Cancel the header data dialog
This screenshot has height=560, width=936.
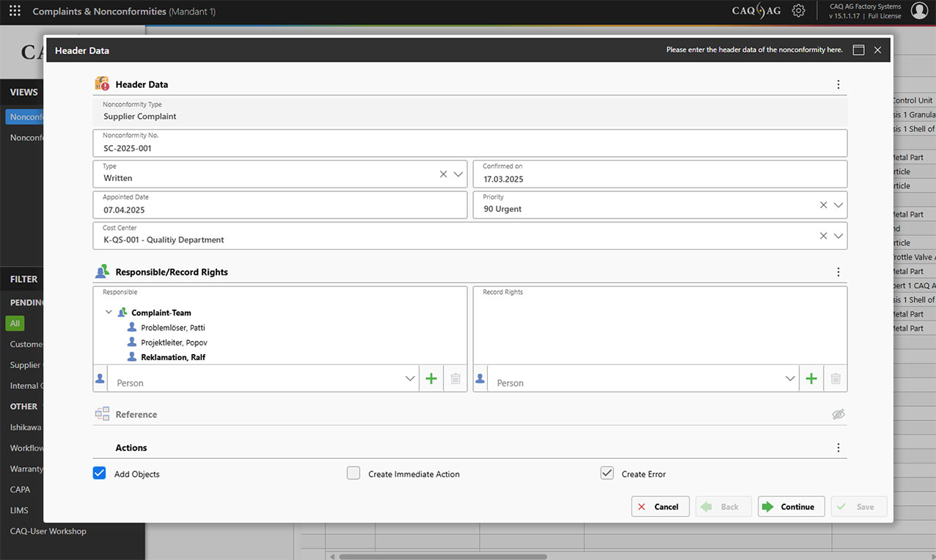[x=659, y=506]
